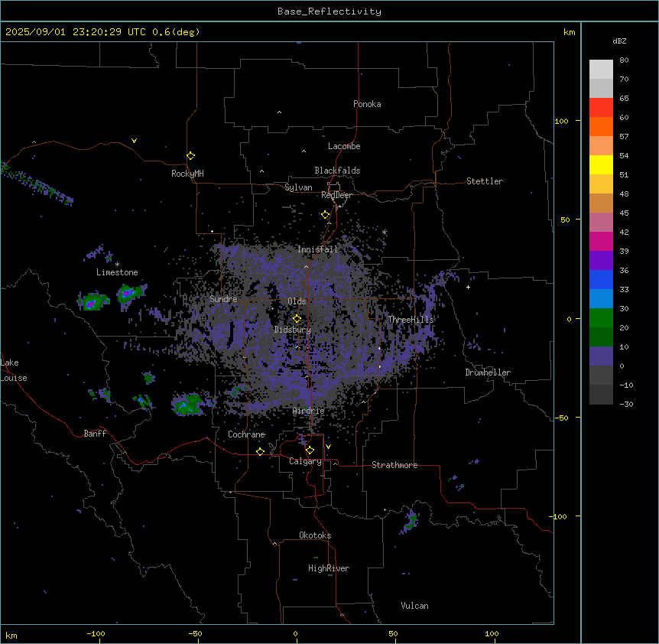The image size is (659, 644).
Task: Click the Olds city label
Action: point(297,301)
